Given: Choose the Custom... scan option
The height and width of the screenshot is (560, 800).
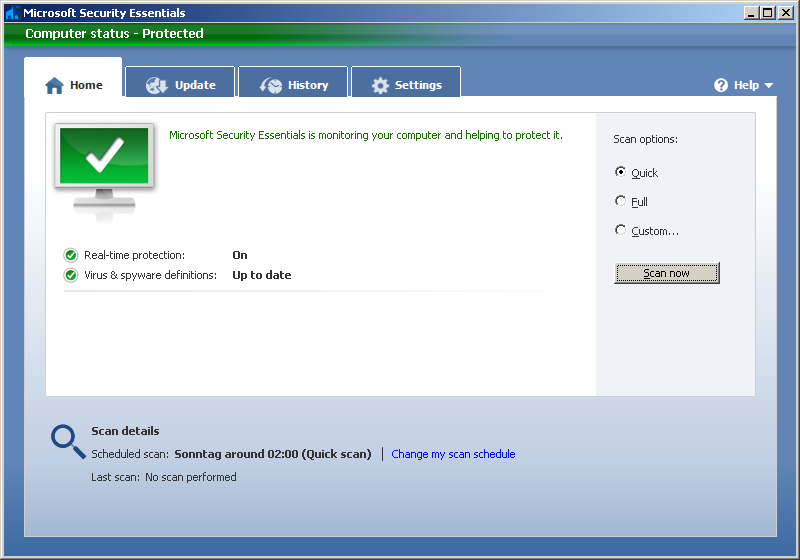Looking at the screenshot, I should [x=621, y=230].
